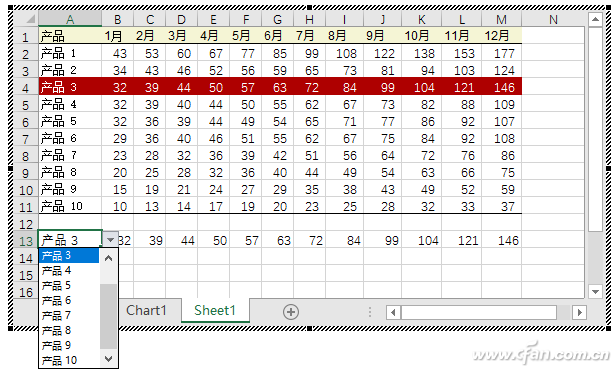Click cell K13 showing 104
This screenshot has height=371, width=616.
(x=422, y=240)
